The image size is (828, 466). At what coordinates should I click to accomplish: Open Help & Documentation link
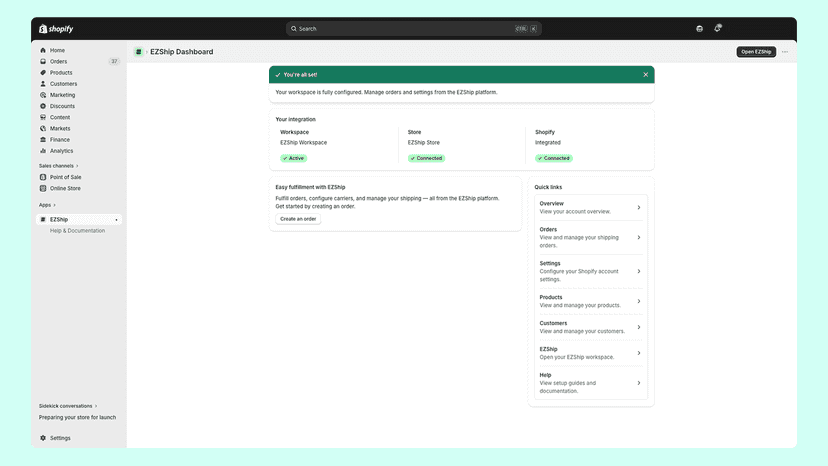[x=77, y=231]
